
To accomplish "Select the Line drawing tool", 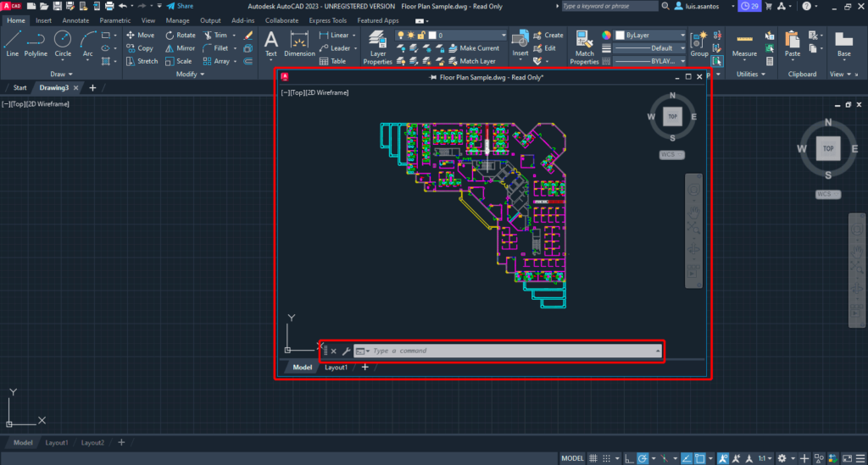I will pyautogui.click(x=12, y=44).
